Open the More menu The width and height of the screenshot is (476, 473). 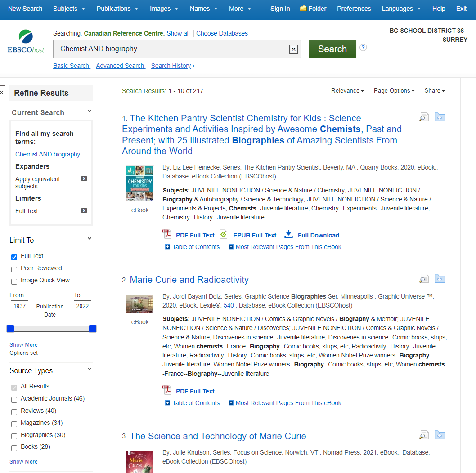pos(240,9)
